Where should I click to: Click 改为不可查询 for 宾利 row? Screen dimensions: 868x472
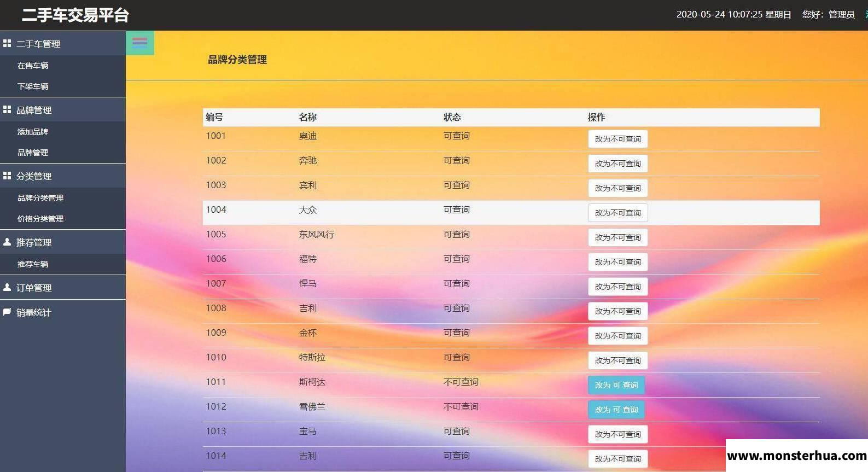[618, 188]
